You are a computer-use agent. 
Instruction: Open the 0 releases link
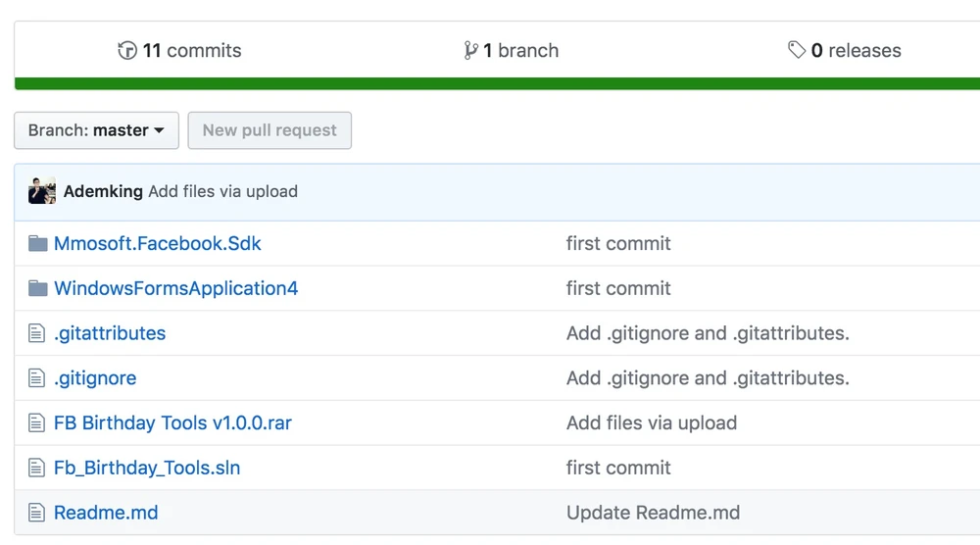(856, 51)
